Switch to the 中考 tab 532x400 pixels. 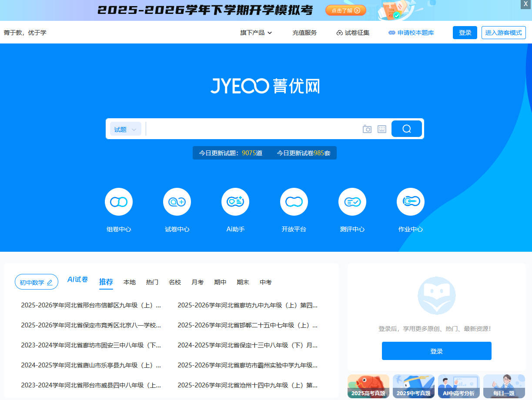click(265, 282)
